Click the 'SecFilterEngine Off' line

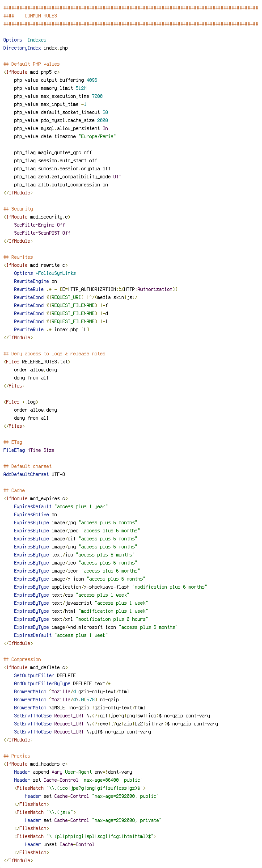coord(39,225)
